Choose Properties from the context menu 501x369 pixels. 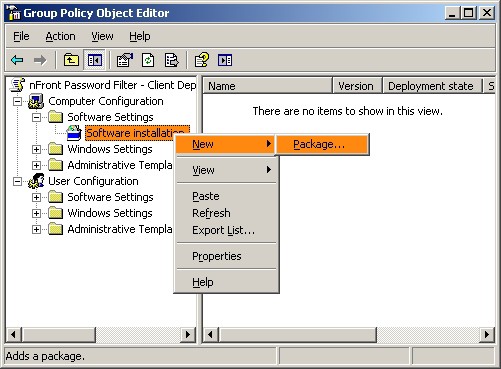pos(226,256)
